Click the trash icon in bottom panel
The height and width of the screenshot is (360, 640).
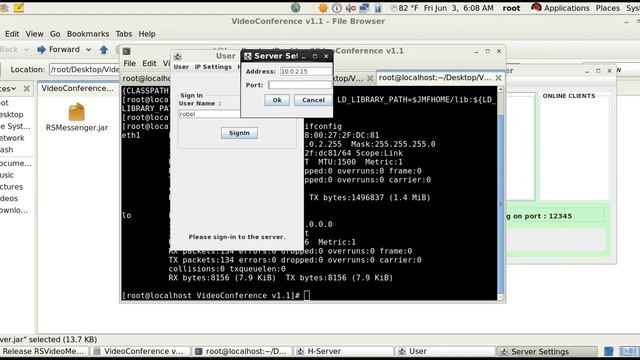[x=608, y=351]
